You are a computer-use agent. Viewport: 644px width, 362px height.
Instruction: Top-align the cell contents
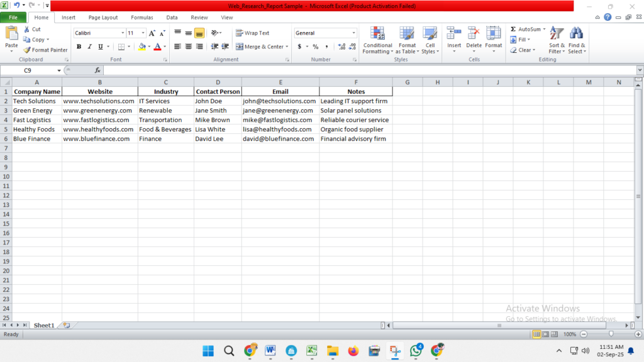pos(177,33)
